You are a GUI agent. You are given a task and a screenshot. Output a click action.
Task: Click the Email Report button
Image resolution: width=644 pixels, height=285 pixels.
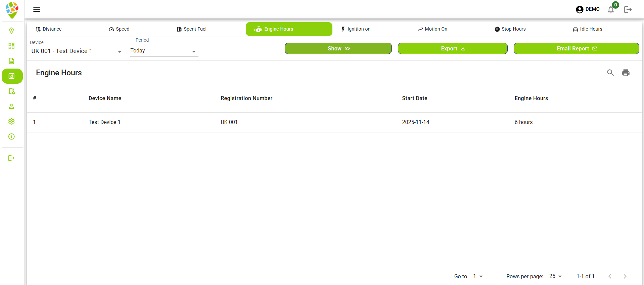coord(576,48)
